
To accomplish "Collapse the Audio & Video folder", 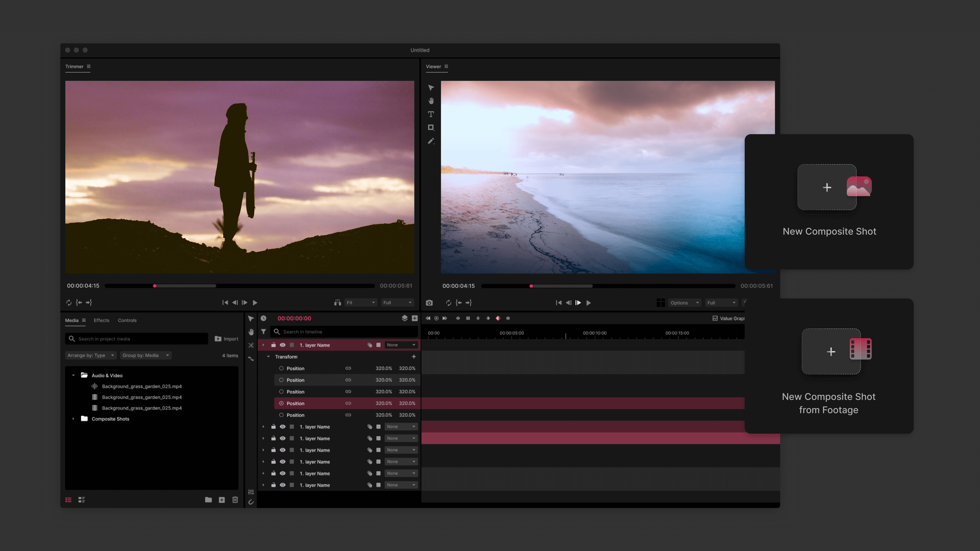I will 73,375.
